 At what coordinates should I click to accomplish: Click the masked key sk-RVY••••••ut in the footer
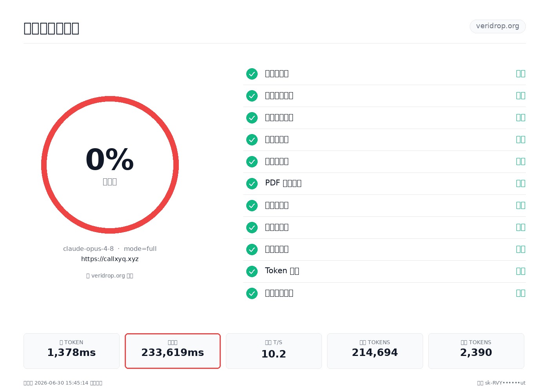point(505,383)
